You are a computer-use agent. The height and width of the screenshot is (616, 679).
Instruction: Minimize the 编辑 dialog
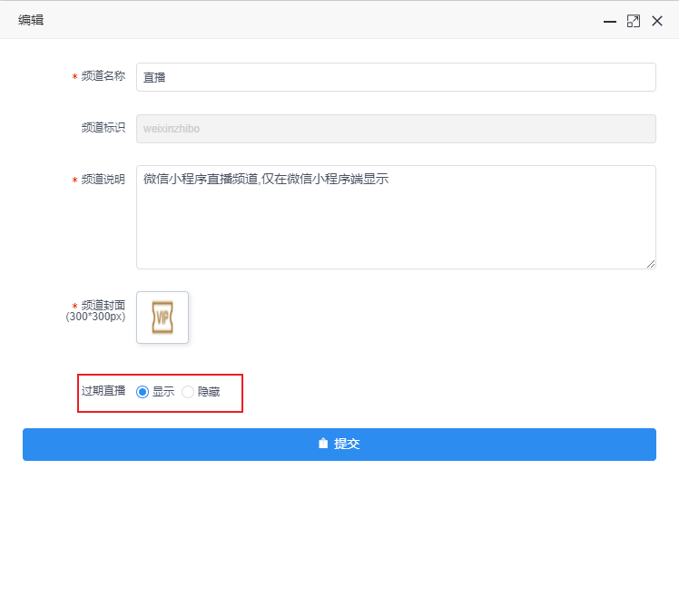pos(610,21)
